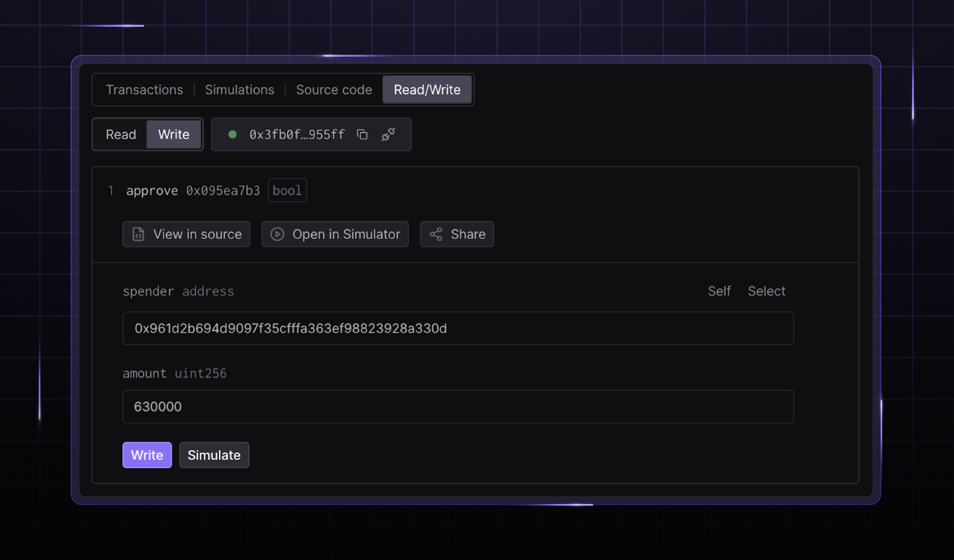Screen dimensions: 954x560
Task: Click the Share icon
Action: 436,234
